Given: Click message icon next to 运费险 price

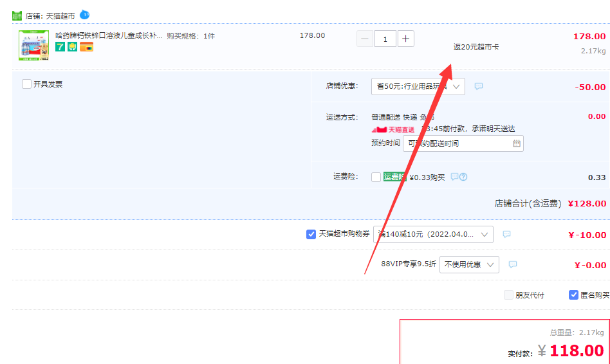Looking at the screenshot, I should tap(454, 177).
